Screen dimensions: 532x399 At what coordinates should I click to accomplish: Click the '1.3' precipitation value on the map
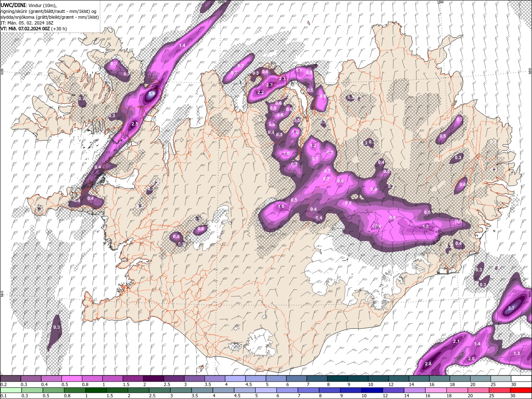[517, 353]
